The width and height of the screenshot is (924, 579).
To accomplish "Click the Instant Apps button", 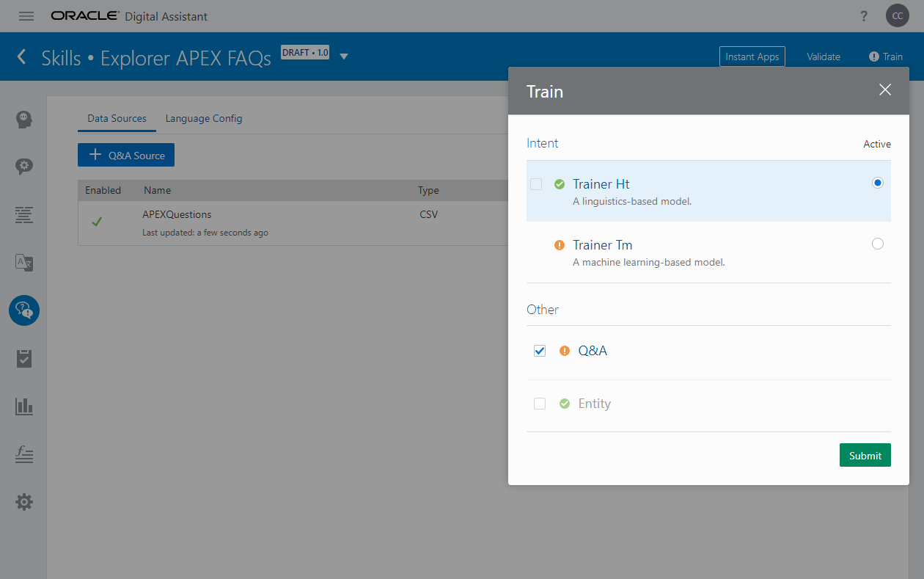I will tap(752, 57).
